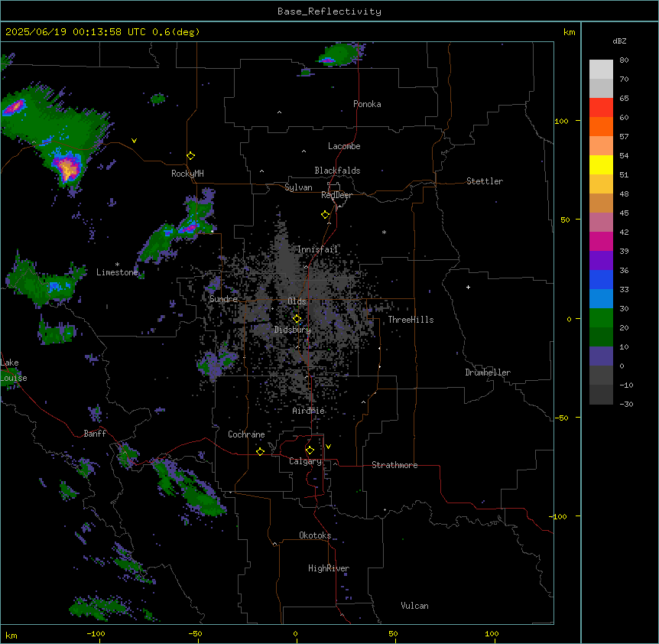Viewport: 659px width, 644px height.
Task: Click the -30 value on dBZ legend
Action: pyautogui.click(x=626, y=405)
